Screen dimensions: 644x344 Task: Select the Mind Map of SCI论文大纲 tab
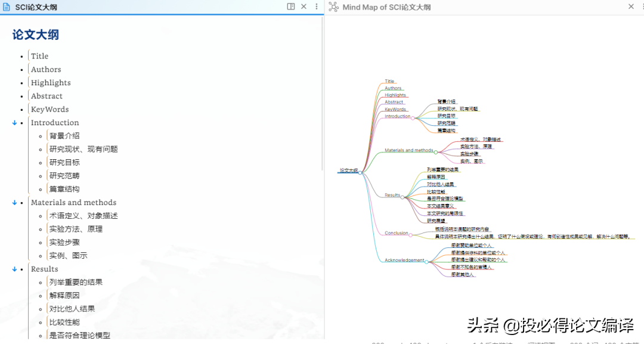386,7
